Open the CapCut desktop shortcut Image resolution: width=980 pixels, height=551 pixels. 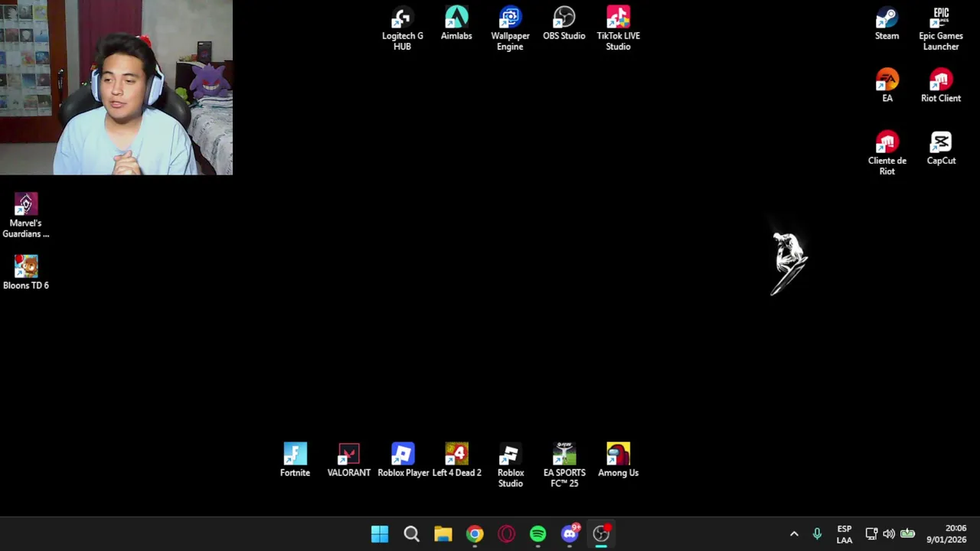[941, 148]
